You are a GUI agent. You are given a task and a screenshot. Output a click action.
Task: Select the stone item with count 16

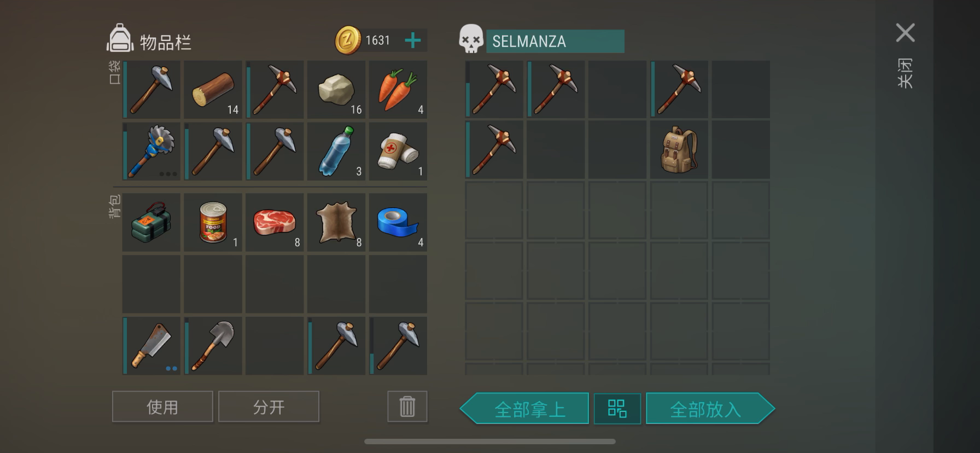336,90
